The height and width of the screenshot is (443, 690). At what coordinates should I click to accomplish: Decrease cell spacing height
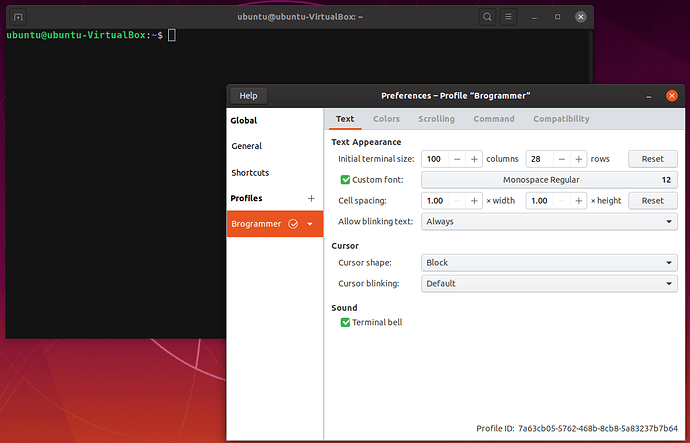(562, 201)
